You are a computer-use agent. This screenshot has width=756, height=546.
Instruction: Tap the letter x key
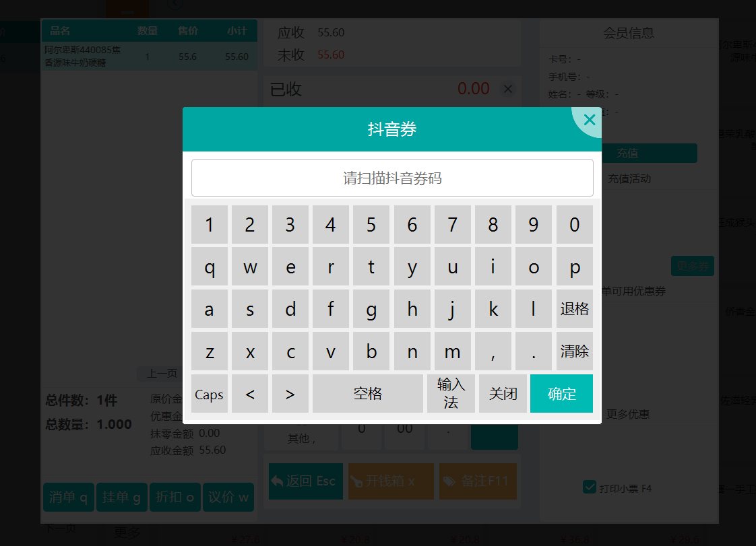coord(250,351)
